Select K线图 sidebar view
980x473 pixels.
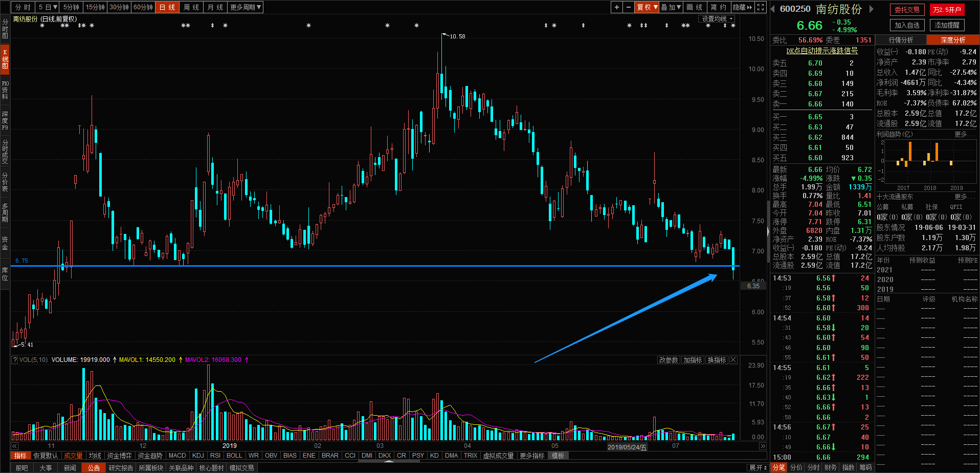click(5, 59)
